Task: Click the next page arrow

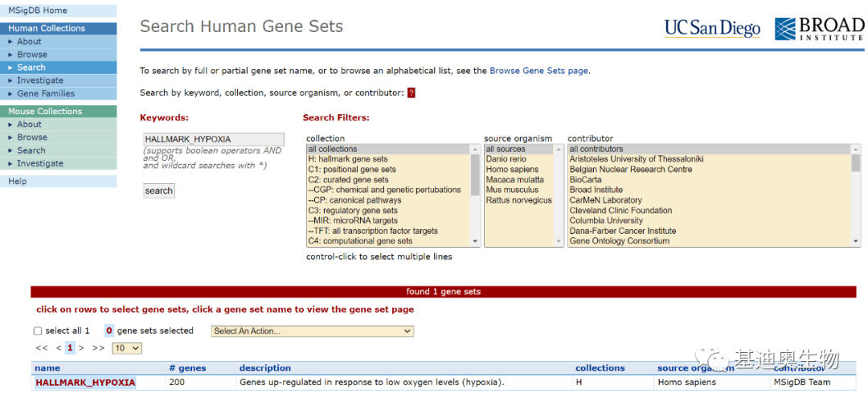Action: [81, 348]
